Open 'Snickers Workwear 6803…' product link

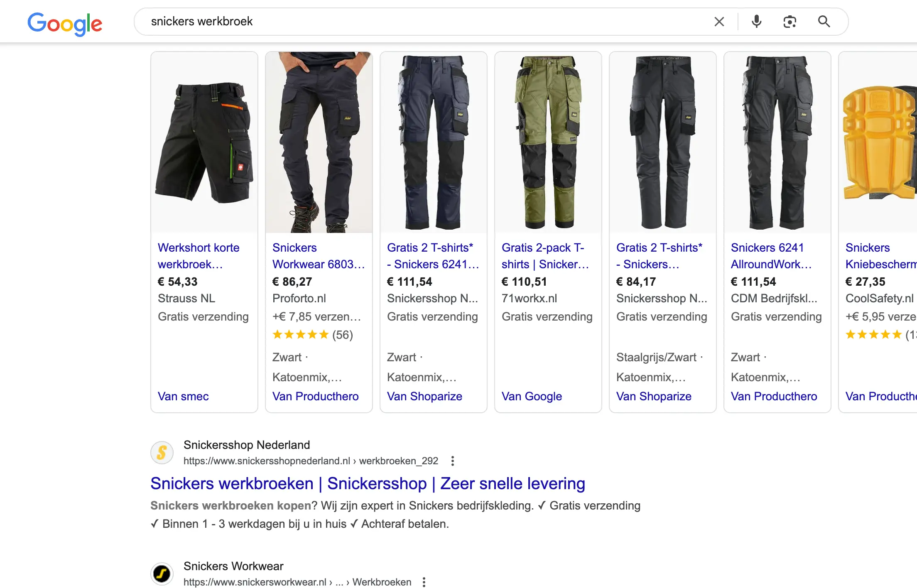pos(319,256)
